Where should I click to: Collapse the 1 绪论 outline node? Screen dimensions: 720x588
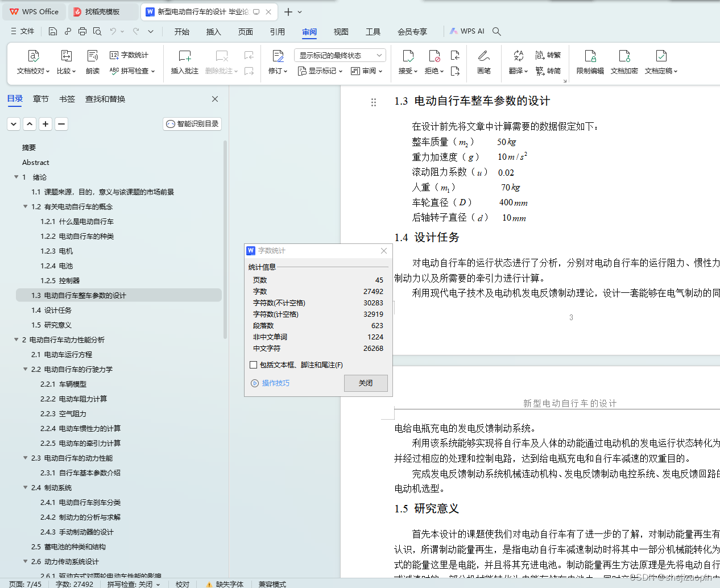[16, 177]
